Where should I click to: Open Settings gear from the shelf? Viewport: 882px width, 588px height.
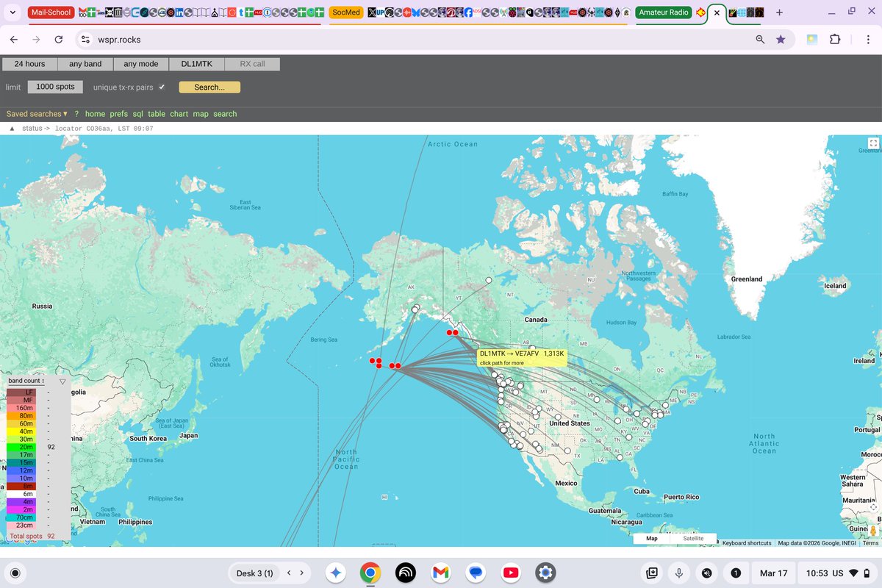(545, 573)
